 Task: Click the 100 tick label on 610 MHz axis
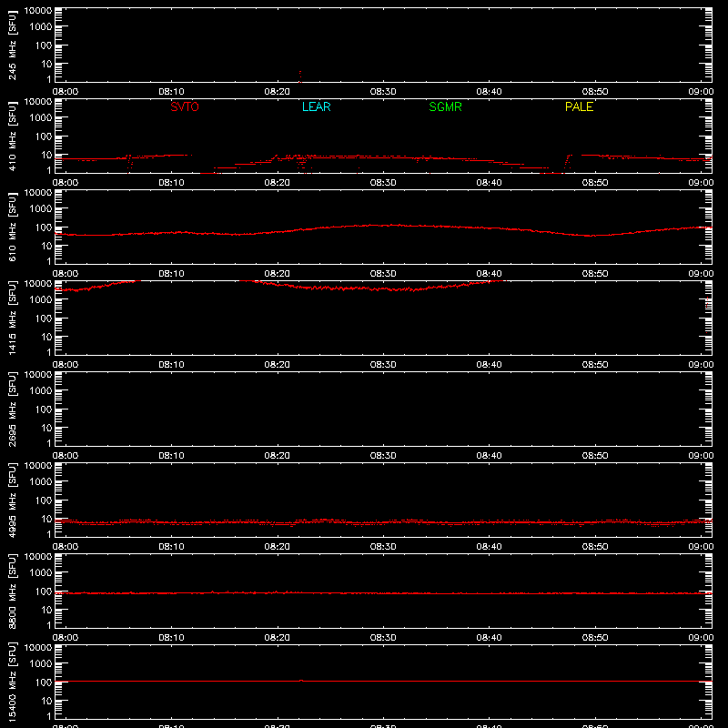tap(44, 227)
